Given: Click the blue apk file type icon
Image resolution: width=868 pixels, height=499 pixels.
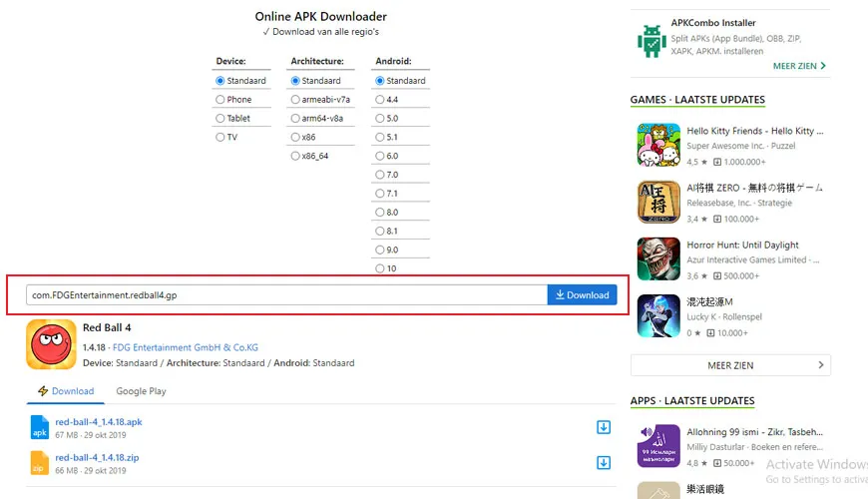Looking at the screenshot, I should tap(39, 427).
